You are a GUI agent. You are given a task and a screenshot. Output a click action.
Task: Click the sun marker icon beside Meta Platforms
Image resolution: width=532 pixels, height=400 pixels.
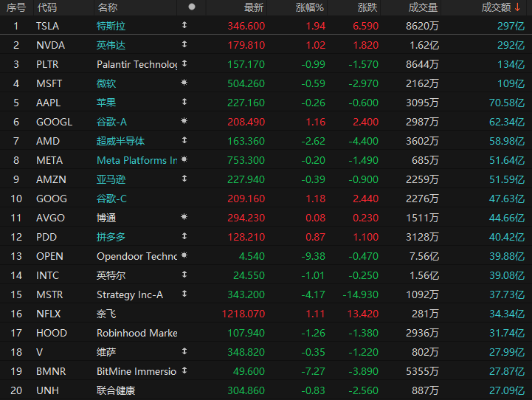click(184, 159)
